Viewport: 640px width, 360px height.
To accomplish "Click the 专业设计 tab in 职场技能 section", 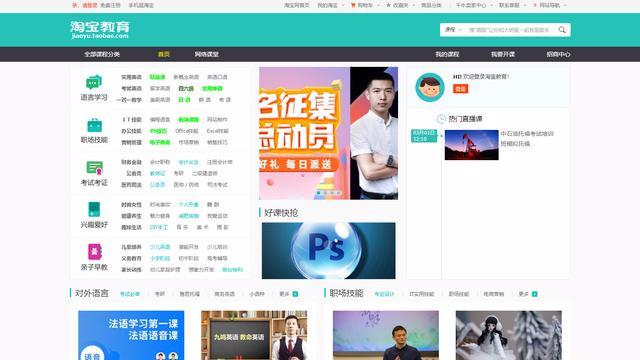I will pos(384,294).
